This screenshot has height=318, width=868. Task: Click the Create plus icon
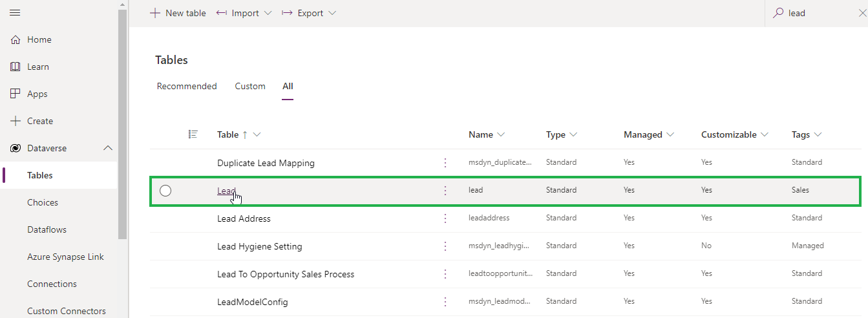point(16,121)
